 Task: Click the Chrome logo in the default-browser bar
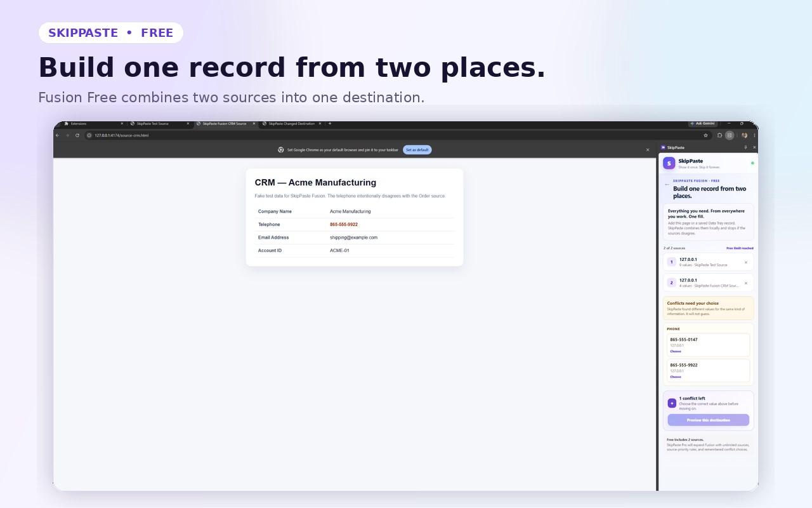click(x=281, y=150)
